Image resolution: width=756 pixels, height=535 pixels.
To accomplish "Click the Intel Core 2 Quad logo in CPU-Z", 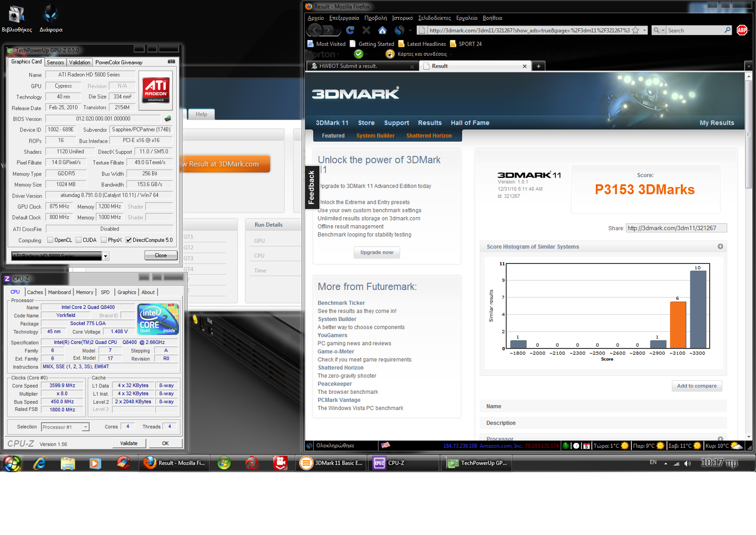I will click(158, 319).
